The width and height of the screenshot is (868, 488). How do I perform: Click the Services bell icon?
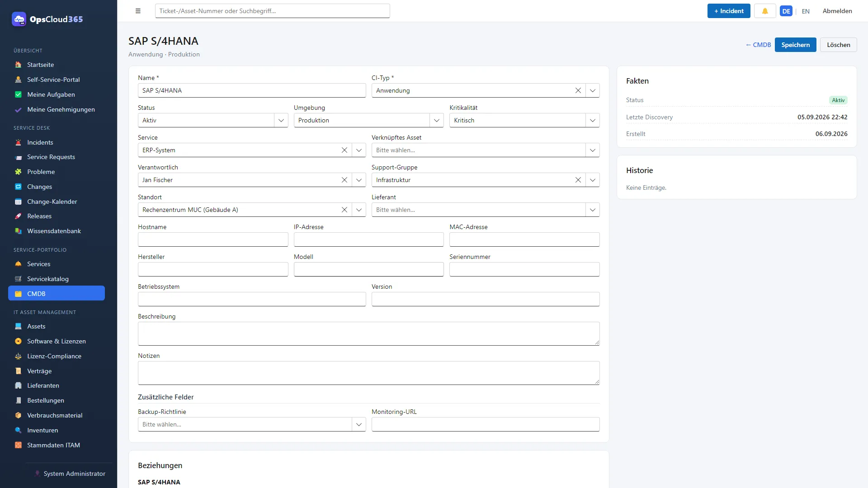[18, 264]
